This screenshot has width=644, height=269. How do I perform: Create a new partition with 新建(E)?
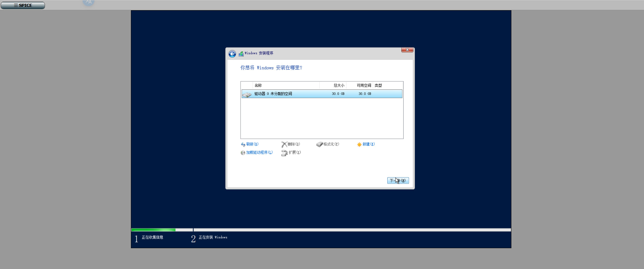[x=366, y=144]
